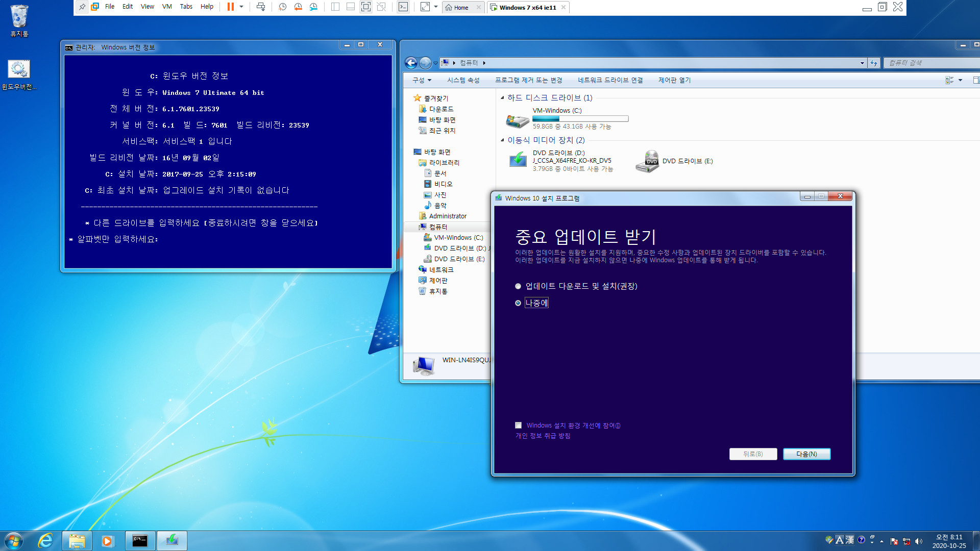Collapse the '이동식 미디어 장치 (2)' group
Image resolution: width=980 pixels, height=551 pixels.
click(x=502, y=140)
